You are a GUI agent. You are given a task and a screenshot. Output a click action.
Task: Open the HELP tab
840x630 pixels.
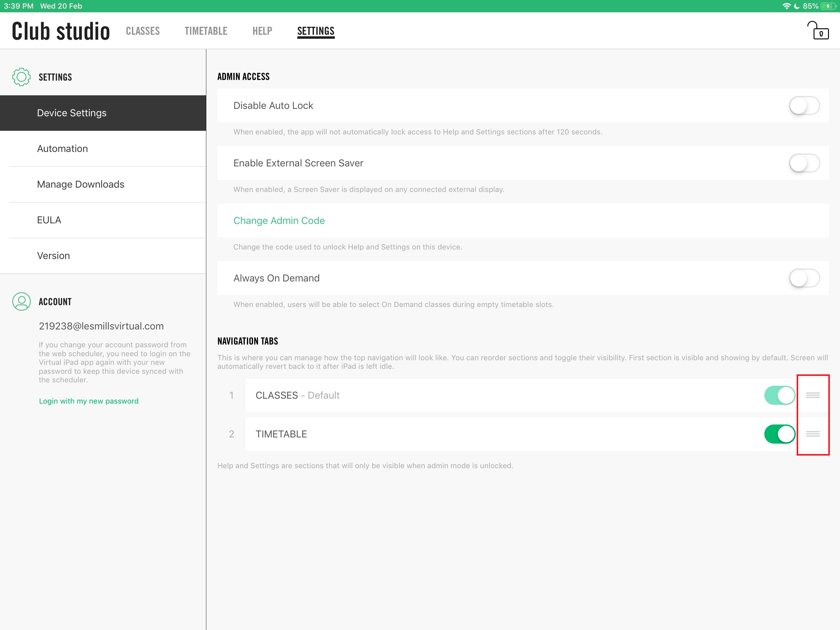tap(262, 31)
